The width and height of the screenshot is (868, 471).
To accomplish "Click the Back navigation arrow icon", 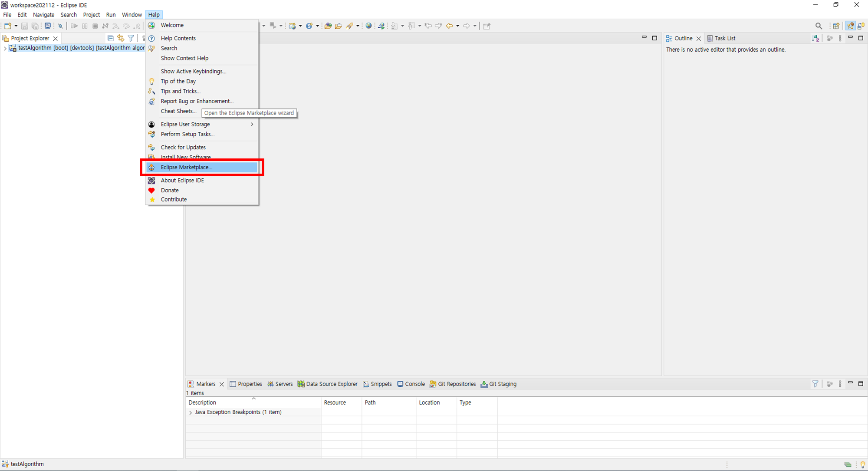I will 449,26.
